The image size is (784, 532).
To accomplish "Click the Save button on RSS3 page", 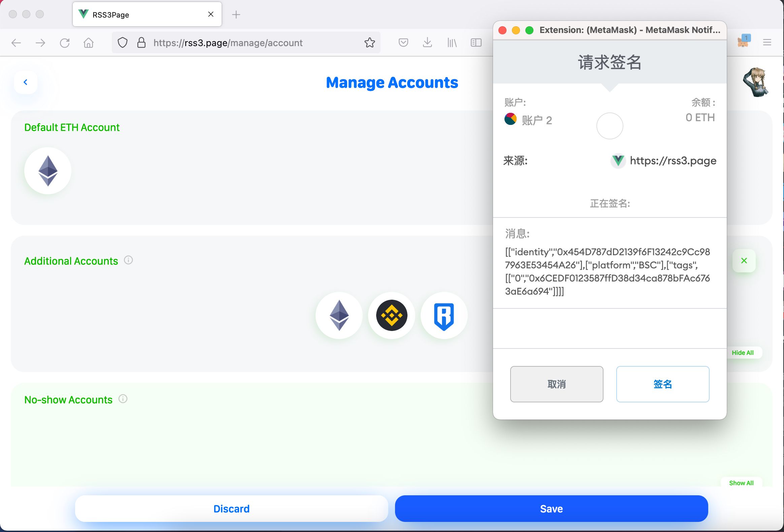I will point(551,508).
